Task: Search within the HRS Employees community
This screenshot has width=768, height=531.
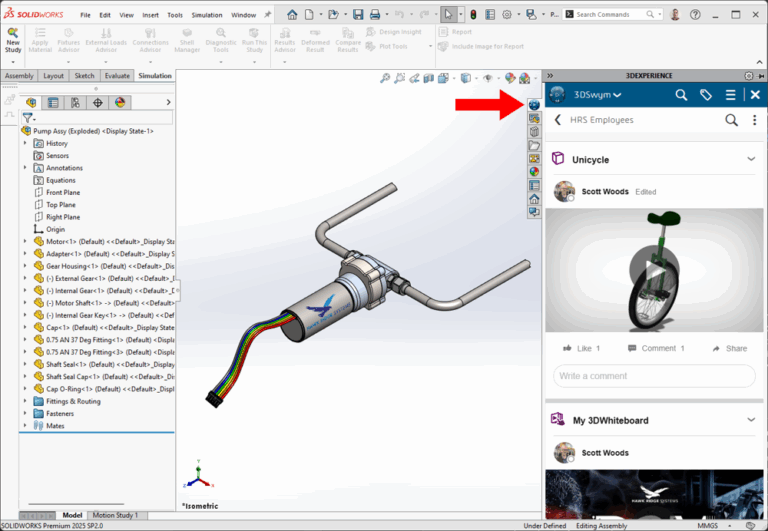Action: pos(731,120)
